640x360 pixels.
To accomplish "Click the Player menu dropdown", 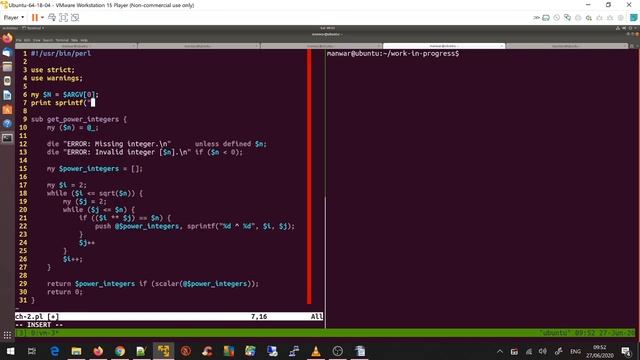I will click(13, 18).
